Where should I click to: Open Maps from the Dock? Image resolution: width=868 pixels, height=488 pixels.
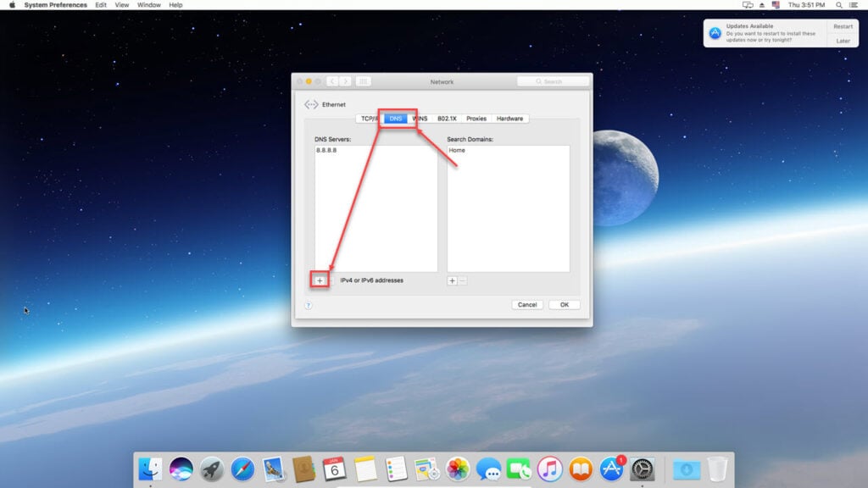(x=427, y=469)
